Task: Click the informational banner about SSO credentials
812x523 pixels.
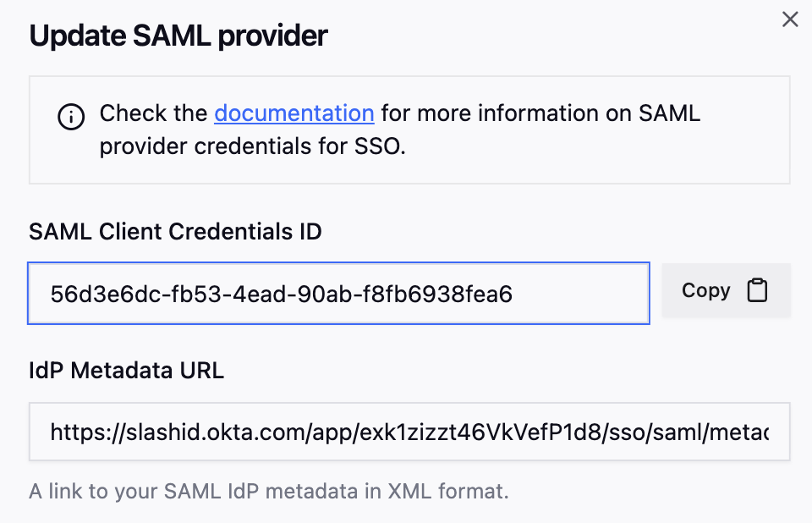Action: (x=410, y=129)
